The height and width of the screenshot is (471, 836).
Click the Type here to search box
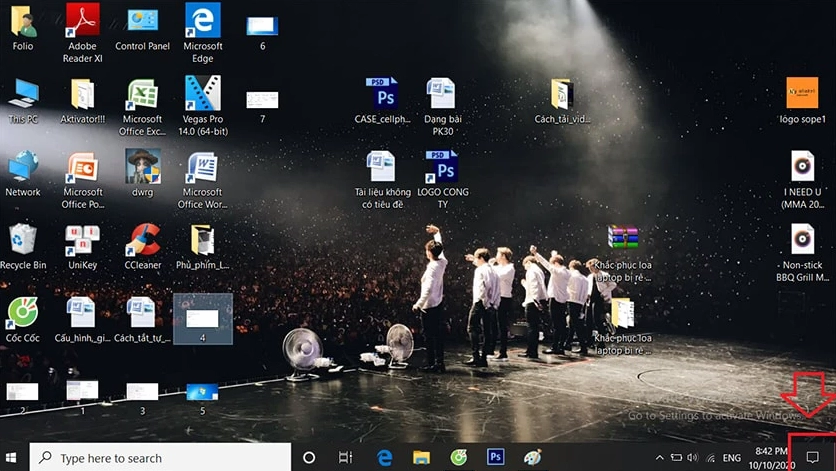click(x=160, y=457)
